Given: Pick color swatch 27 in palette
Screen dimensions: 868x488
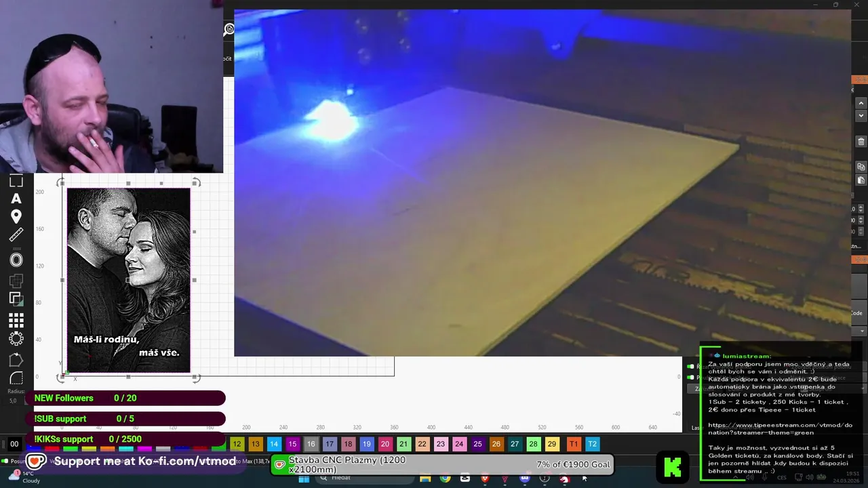Looking at the screenshot, I should (515, 444).
